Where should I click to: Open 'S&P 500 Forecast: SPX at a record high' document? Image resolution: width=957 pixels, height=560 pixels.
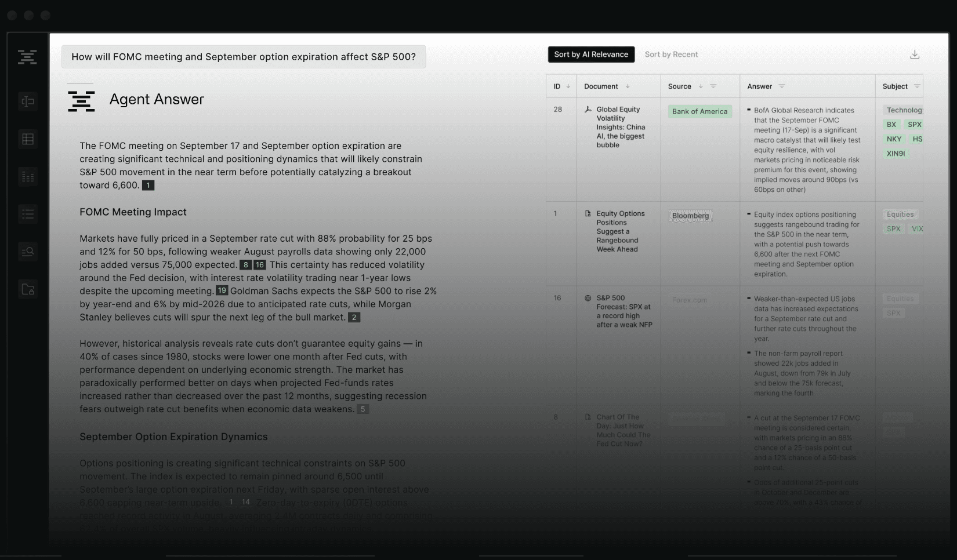click(624, 311)
